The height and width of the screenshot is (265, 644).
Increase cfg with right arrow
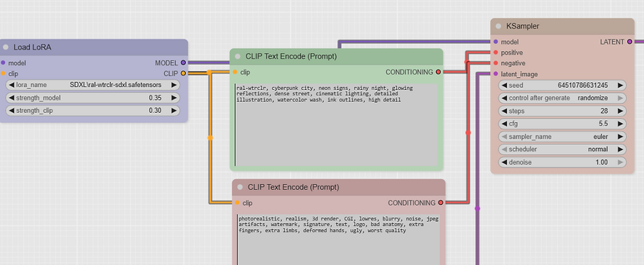(620, 123)
